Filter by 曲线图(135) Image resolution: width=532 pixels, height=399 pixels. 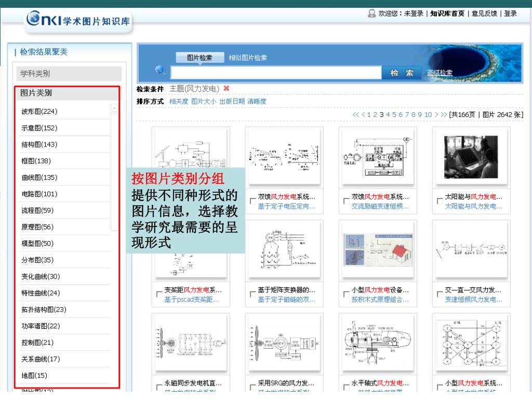coord(39,178)
